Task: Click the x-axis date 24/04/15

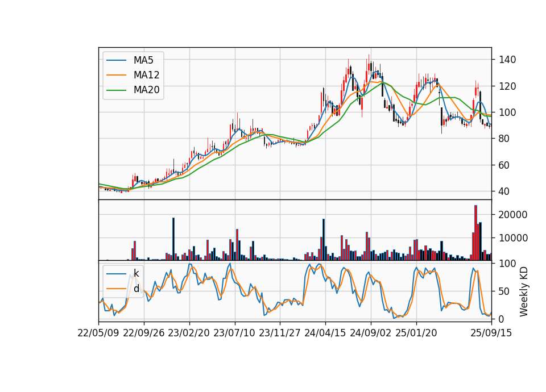Action: tap(325, 333)
